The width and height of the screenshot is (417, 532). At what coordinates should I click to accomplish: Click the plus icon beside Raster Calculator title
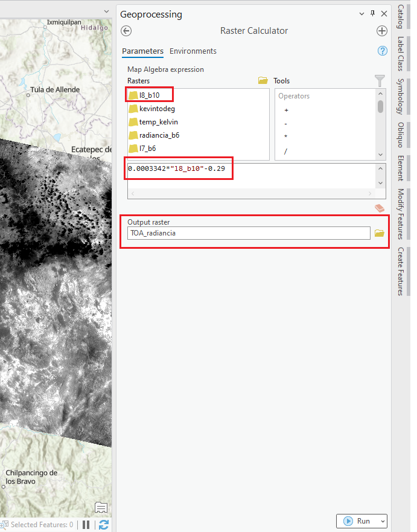(382, 31)
